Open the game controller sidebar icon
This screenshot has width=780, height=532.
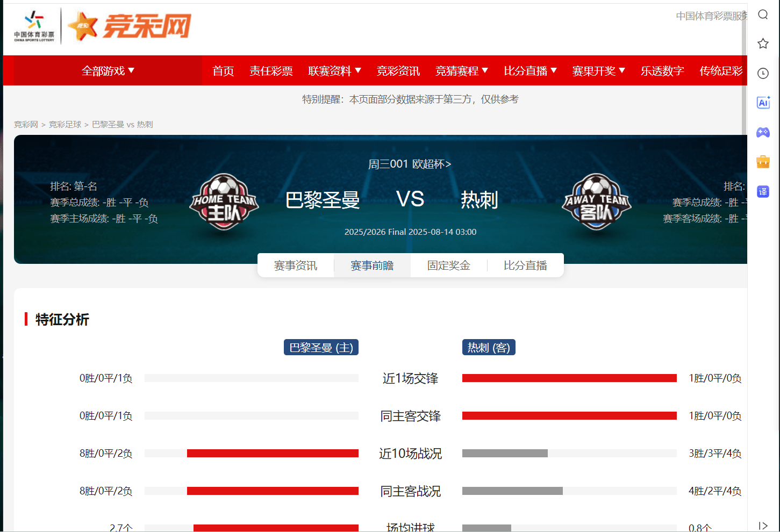(763, 132)
